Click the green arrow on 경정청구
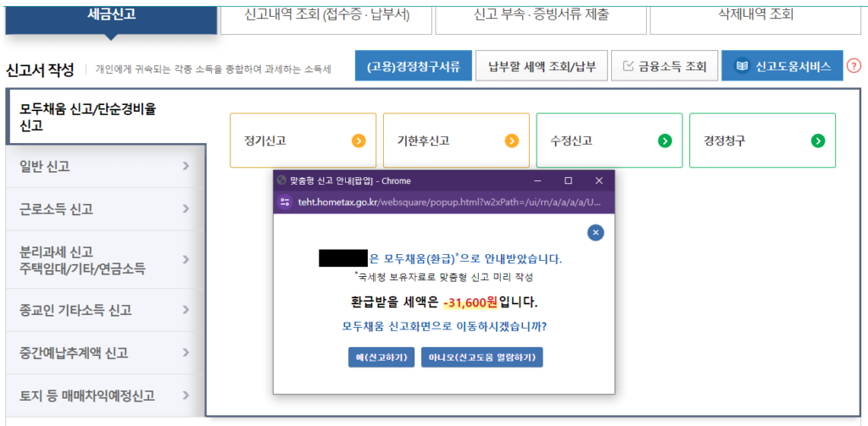Viewport: 868px width, 426px height. 818,141
